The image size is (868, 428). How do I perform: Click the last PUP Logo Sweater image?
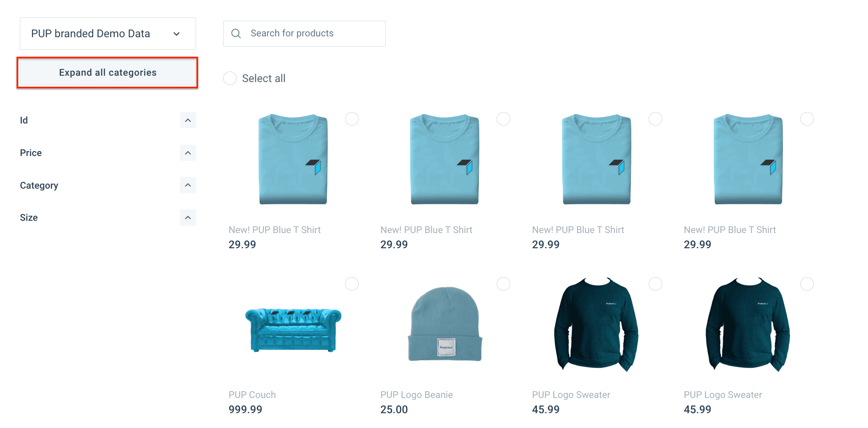pos(748,324)
